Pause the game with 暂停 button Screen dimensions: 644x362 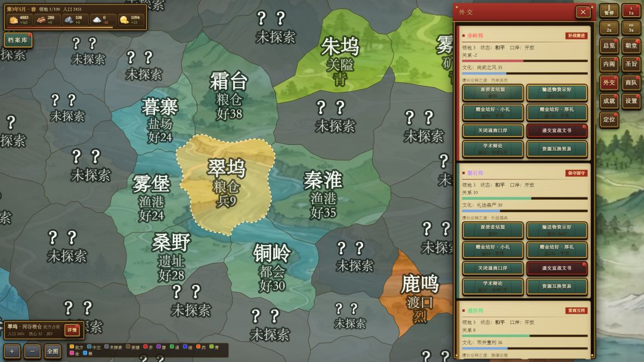click(x=609, y=10)
